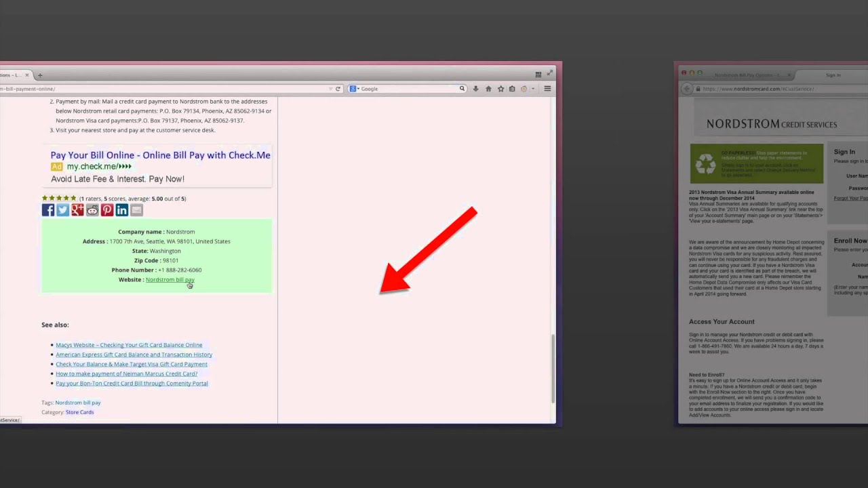Screen dimensions: 868x488
Task: Click the 'Avoid Late Fee & Interest. Pay Now!' text
Action: tap(117, 179)
